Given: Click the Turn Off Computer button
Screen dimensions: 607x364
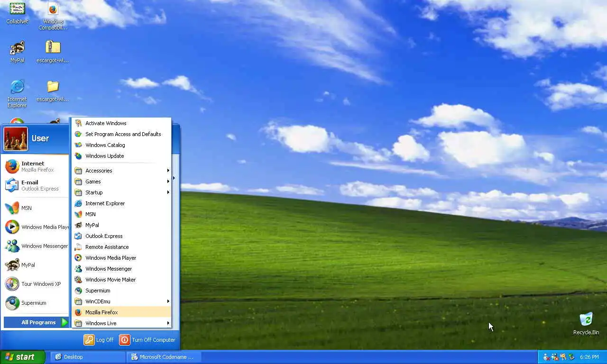Looking at the screenshot, I should pyautogui.click(x=147, y=340).
